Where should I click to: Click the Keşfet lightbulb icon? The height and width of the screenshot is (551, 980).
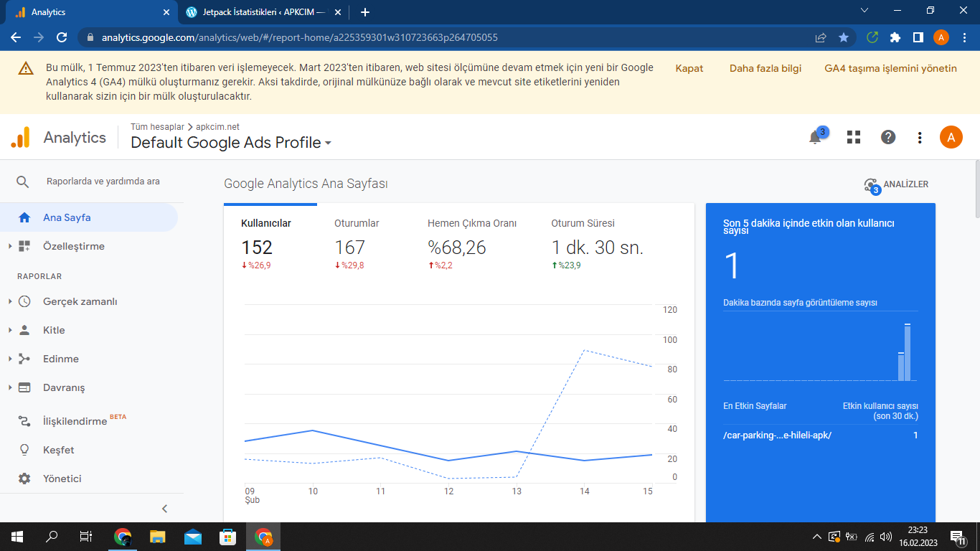click(x=24, y=450)
